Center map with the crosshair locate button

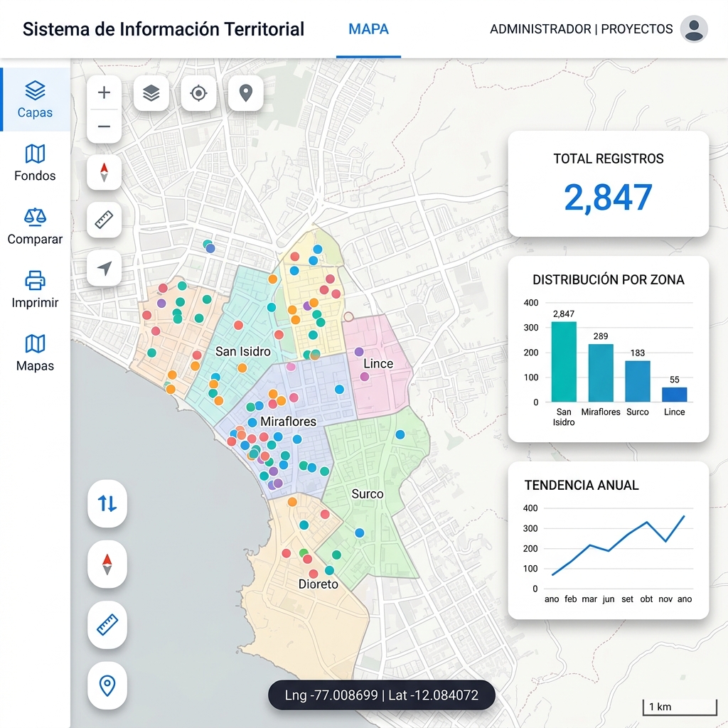tap(199, 93)
